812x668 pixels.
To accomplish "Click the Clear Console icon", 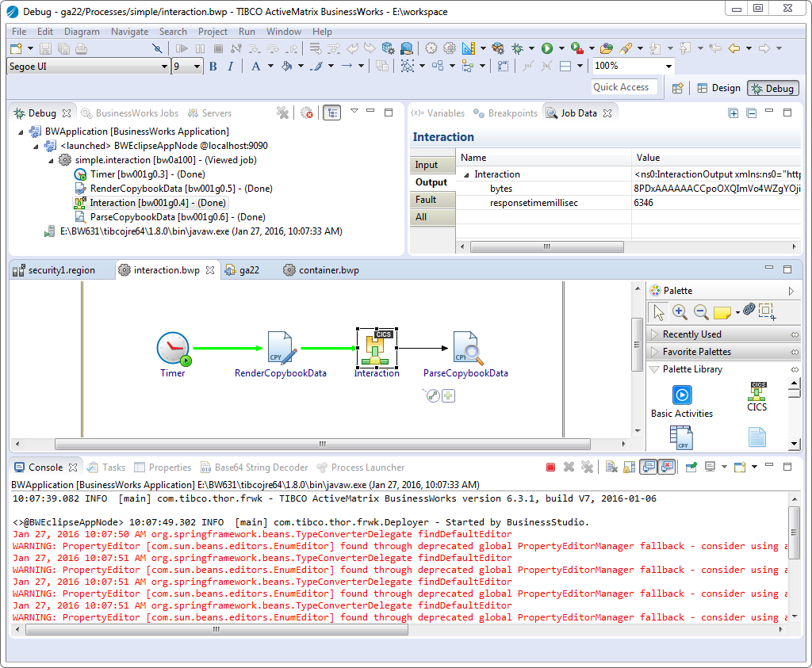I will pyautogui.click(x=611, y=468).
